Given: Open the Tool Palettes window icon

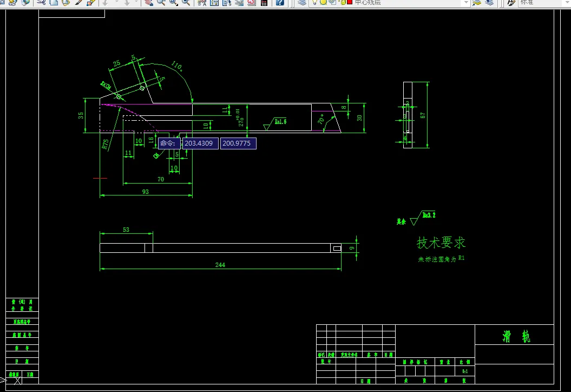Looking at the screenshot, I should tap(227, 3).
